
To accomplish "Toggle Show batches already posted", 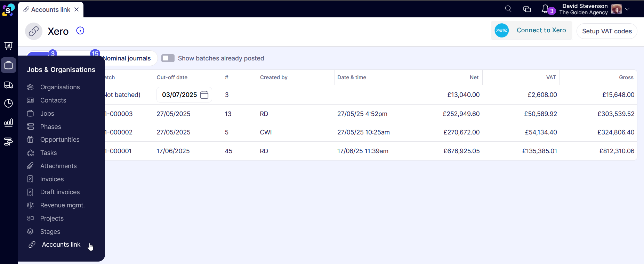I will [168, 58].
